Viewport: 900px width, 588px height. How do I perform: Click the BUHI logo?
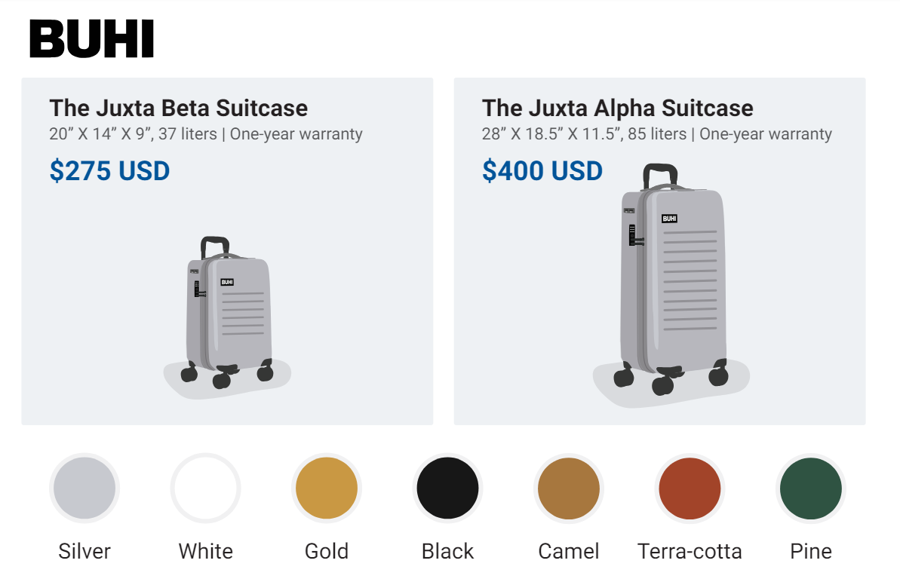pyautogui.click(x=92, y=38)
